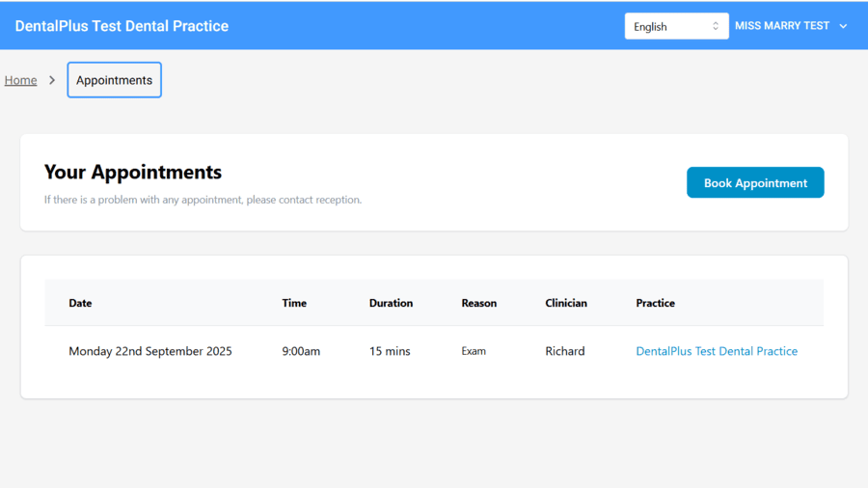The width and height of the screenshot is (868, 488).
Task: Open the DentalPlus Test Dental Practice link in the table
Action: click(x=717, y=351)
